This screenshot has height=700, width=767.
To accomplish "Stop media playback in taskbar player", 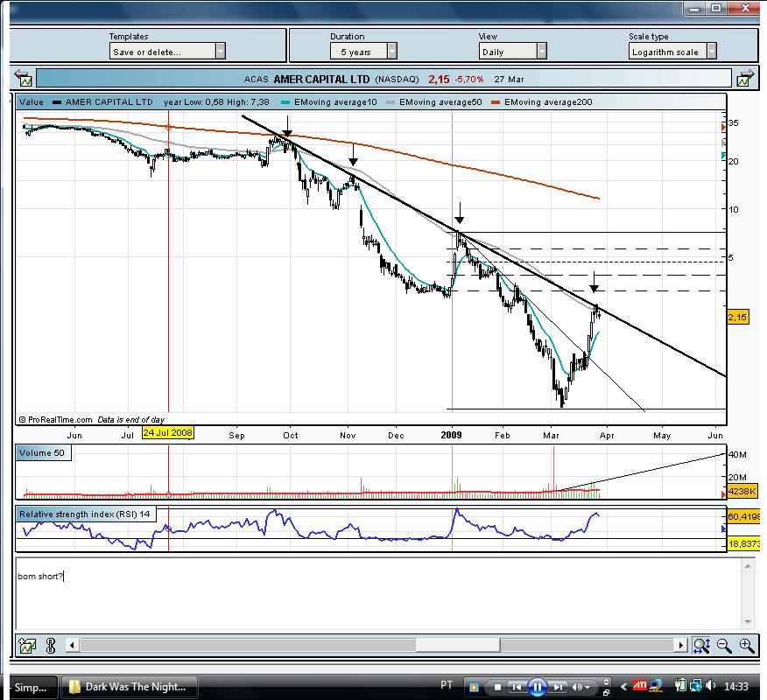I will pyautogui.click(x=497, y=687).
